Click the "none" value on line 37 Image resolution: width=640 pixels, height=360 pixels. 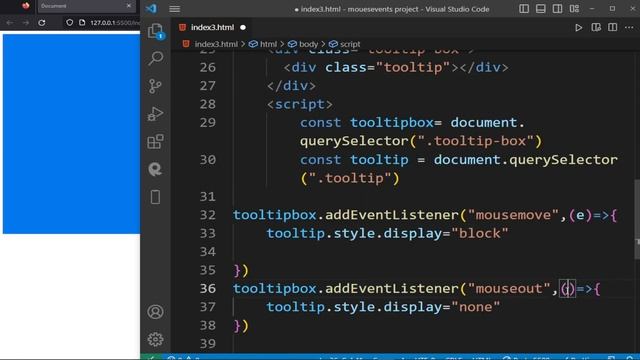(x=476, y=307)
